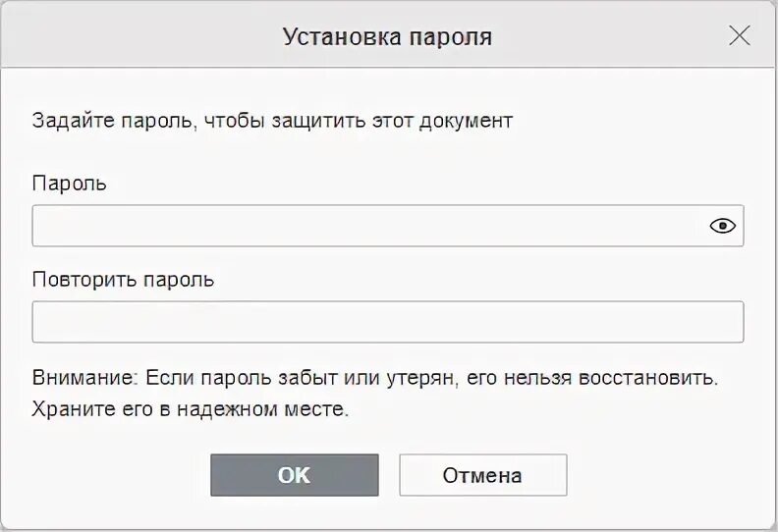The image size is (778, 532).
Task: Dismiss the dialog with the X icon
Action: click(740, 36)
